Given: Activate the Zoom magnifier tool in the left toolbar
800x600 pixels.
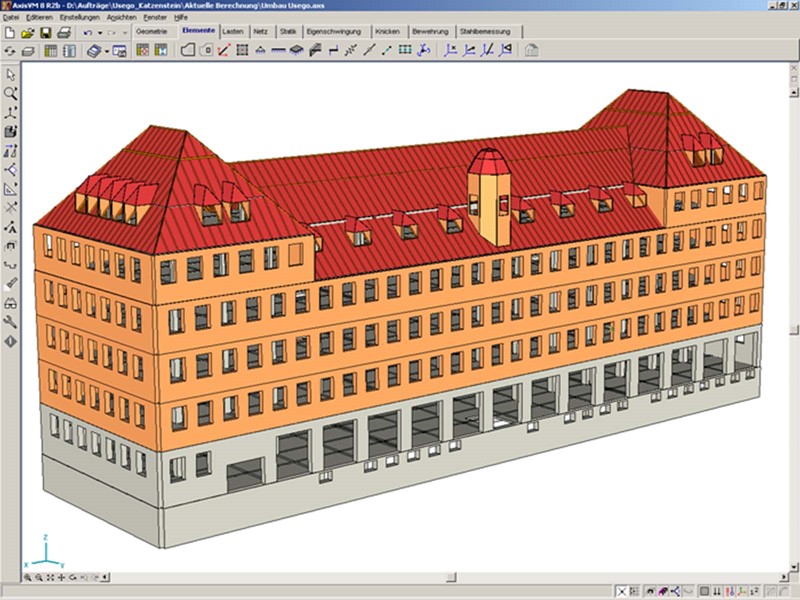Looking at the screenshot, I should [11, 94].
